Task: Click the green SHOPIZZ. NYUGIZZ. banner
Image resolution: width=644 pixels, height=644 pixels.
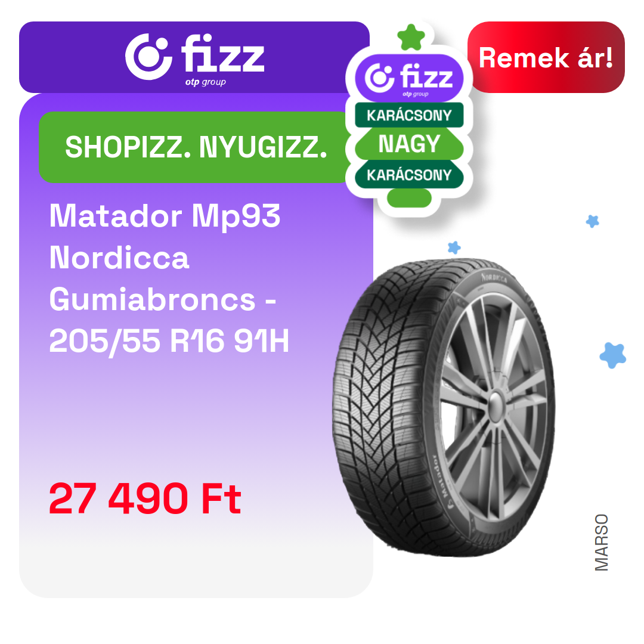Action: pos(195,147)
